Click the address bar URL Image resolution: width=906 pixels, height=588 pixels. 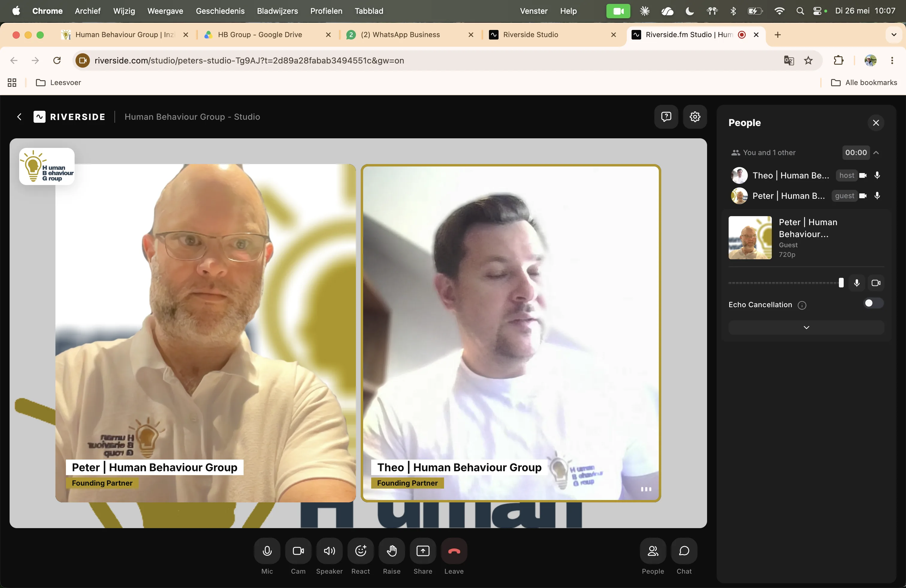(x=249, y=60)
